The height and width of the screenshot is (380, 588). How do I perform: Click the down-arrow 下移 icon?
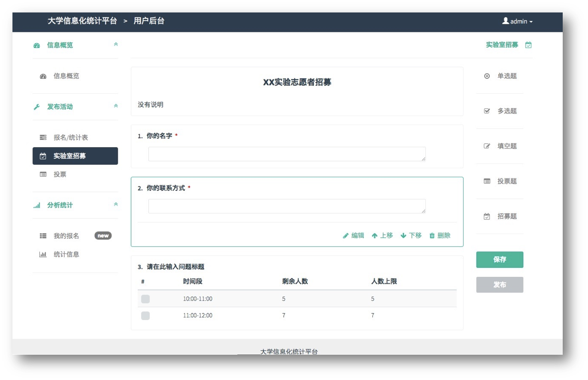404,236
